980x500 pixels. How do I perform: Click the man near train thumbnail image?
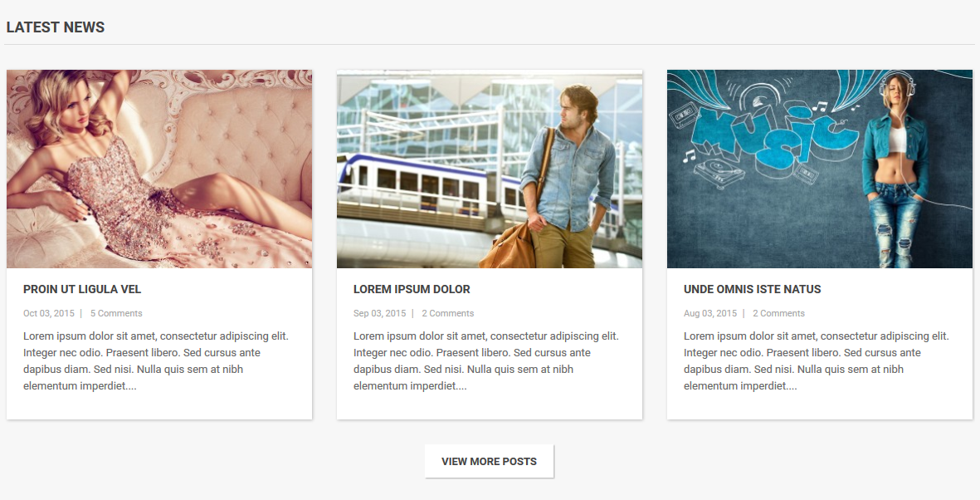490,169
